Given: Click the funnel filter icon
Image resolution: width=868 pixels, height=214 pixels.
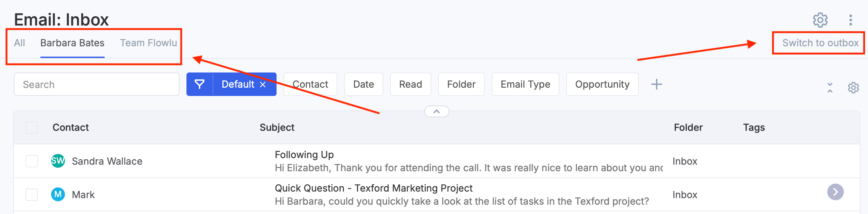Looking at the screenshot, I should point(200,84).
